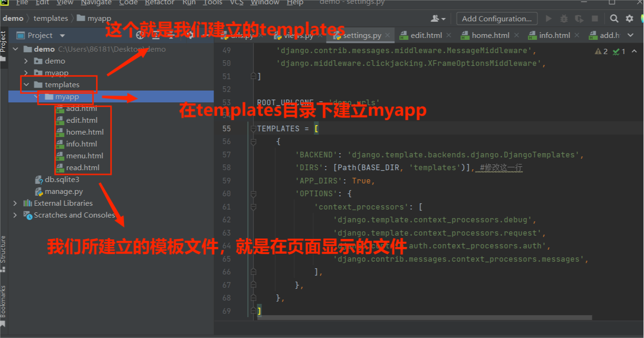This screenshot has width=644, height=338.
Task: Open the Code With Me user dropdown
Action: point(438,18)
